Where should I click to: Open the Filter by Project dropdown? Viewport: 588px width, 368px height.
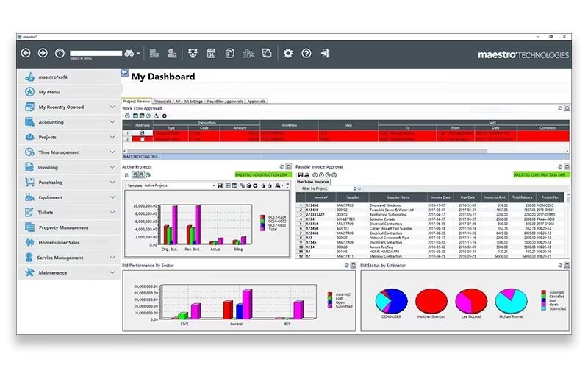tap(355, 188)
